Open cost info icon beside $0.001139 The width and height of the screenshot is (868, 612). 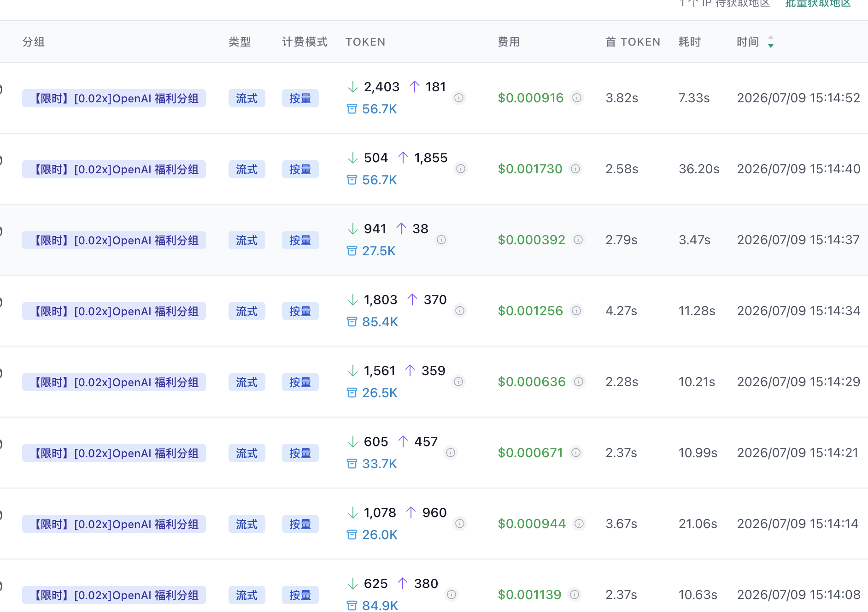(x=575, y=594)
